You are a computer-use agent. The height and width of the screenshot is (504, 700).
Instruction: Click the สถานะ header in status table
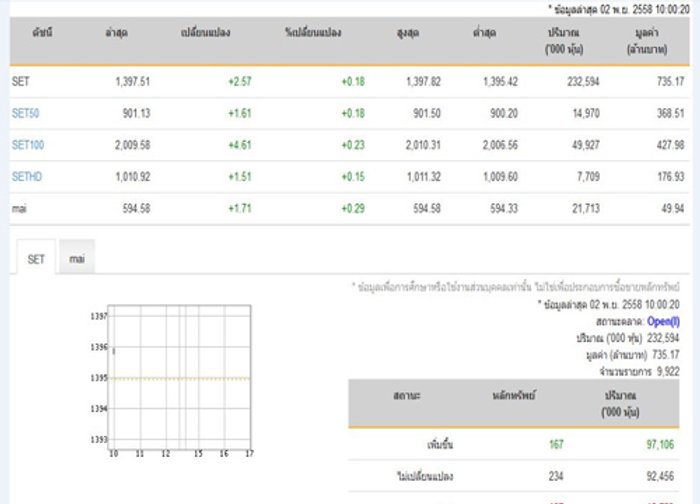point(407,396)
